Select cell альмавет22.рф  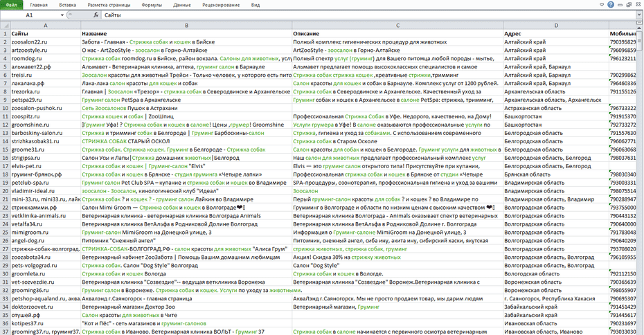(x=46, y=66)
